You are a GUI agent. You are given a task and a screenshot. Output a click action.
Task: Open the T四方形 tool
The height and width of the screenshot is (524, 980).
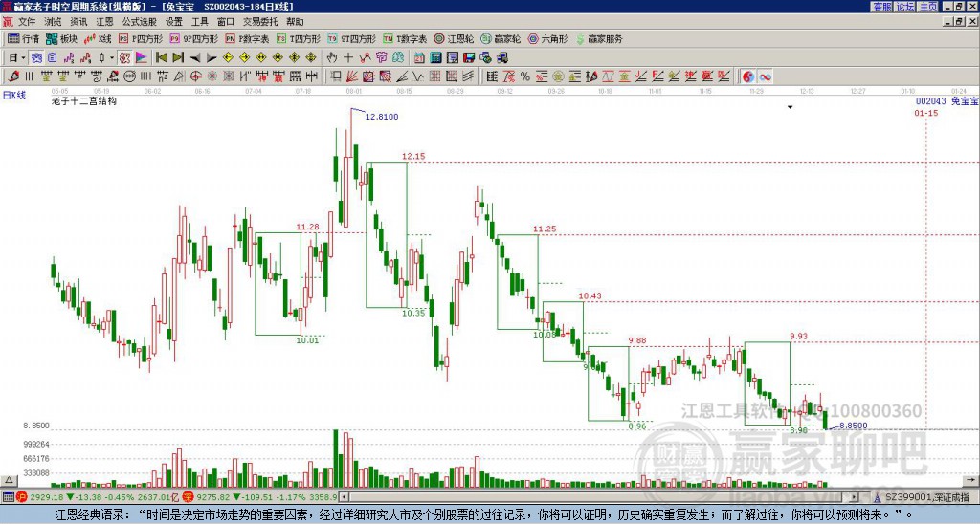point(298,38)
